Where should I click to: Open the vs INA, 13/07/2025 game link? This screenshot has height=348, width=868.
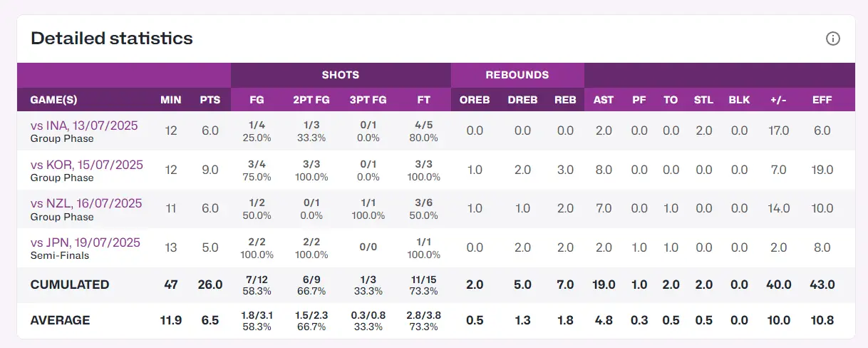[84, 126]
